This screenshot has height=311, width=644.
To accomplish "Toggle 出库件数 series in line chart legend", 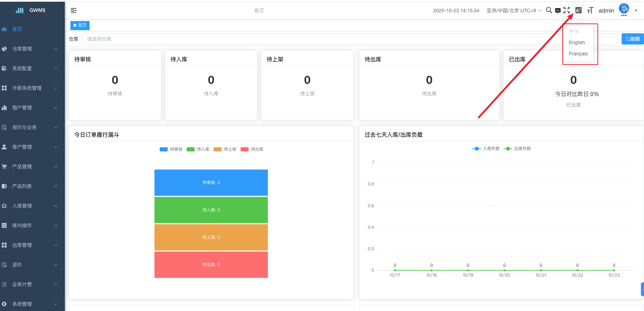I will pos(517,149).
